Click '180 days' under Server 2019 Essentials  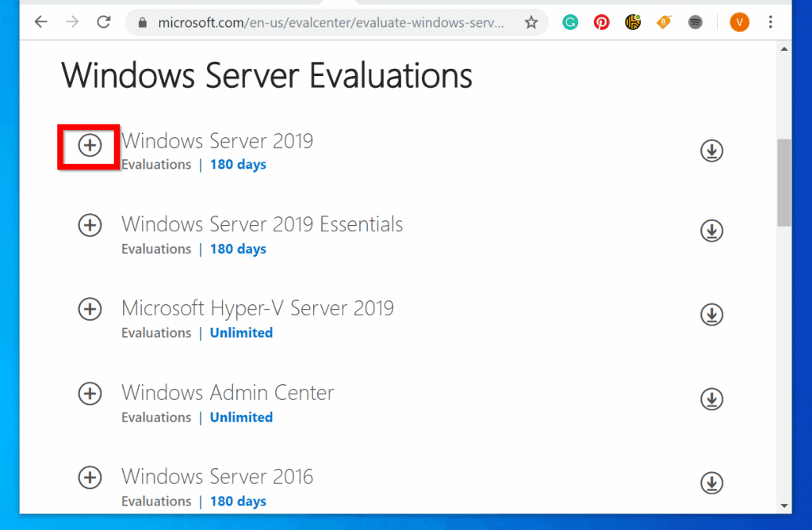[x=238, y=249]
